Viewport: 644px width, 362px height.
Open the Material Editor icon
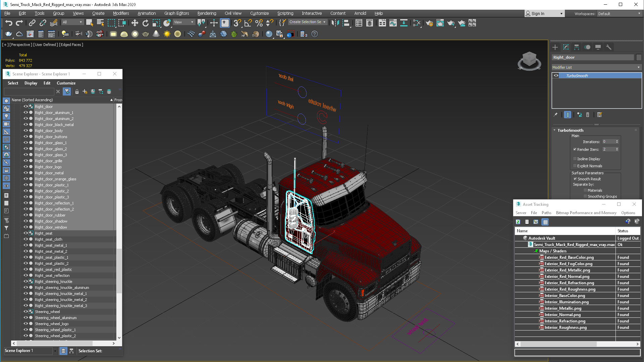[416, 23]
